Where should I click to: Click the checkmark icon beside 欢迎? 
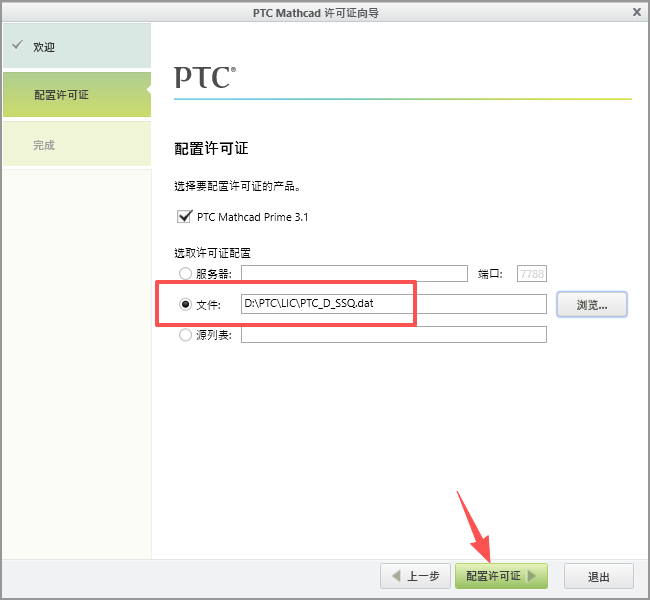[17, 45]
